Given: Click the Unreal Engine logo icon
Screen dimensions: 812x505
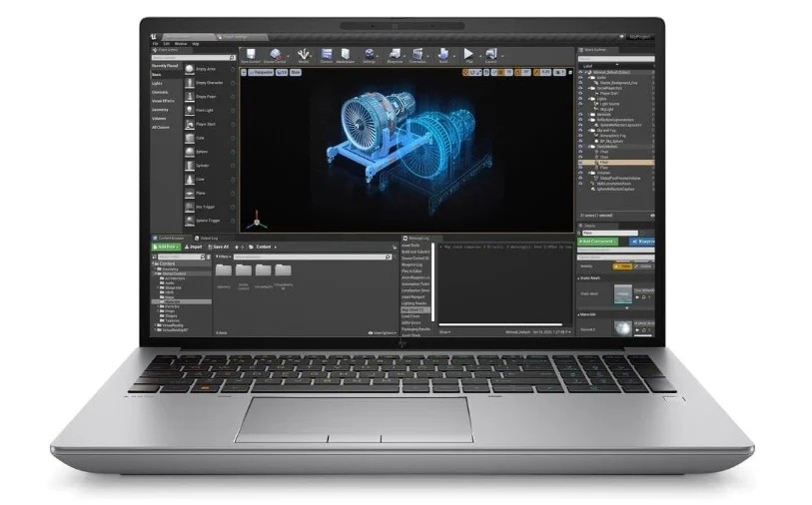Looking at the screenshot, I should coord(153,37).
